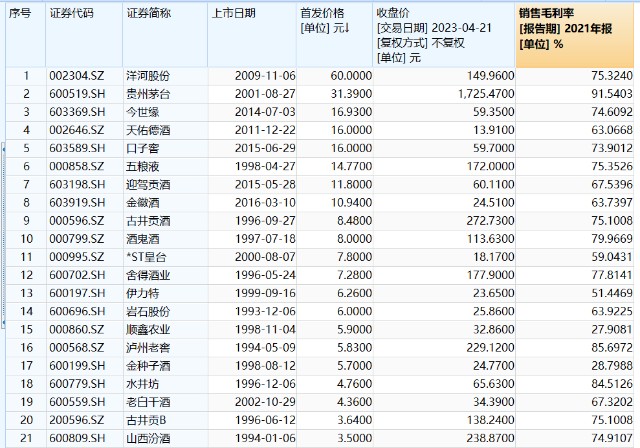
Task: Click the closing price 1,725.4700
Action: tap(486, 94)
